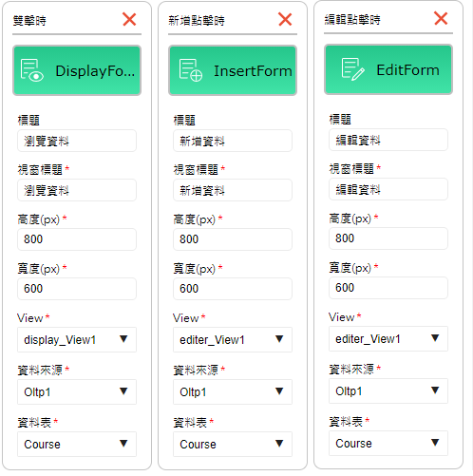Click the EditForm pencil-document icon

(x=353, y=69)
